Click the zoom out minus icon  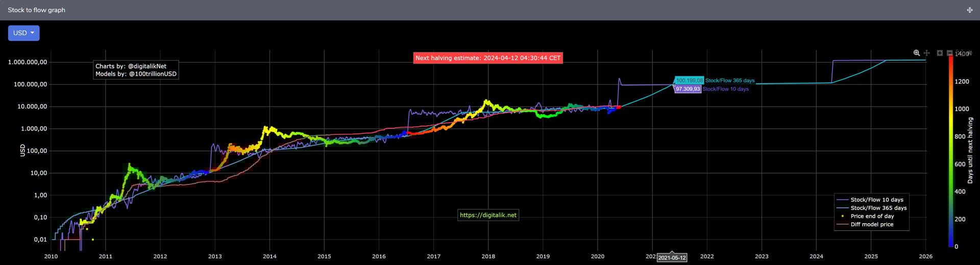tap(949, 53)
